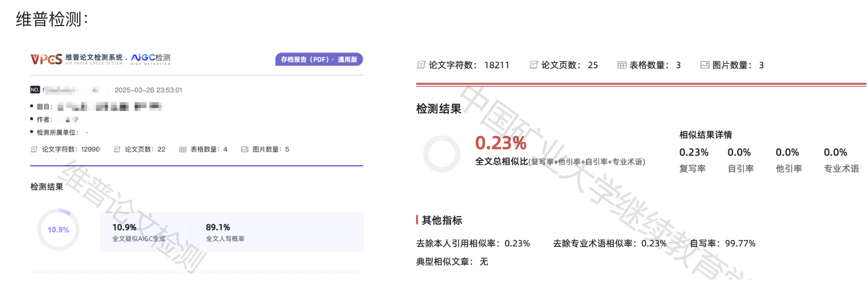Image resolution: width=868 pixels, height=293 pixels.
Task: Click the black NO. badge icon
Action: click(x=35, y=90)
